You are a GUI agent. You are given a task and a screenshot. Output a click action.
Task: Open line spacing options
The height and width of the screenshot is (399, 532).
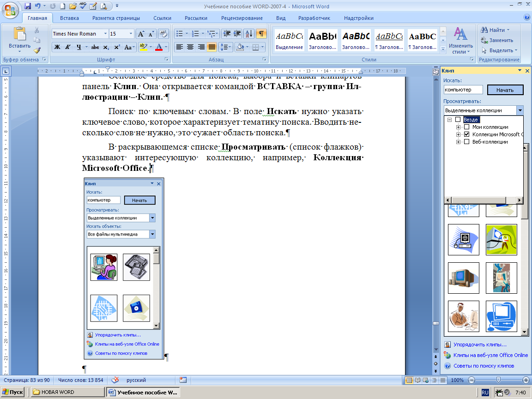pos(225,47)
